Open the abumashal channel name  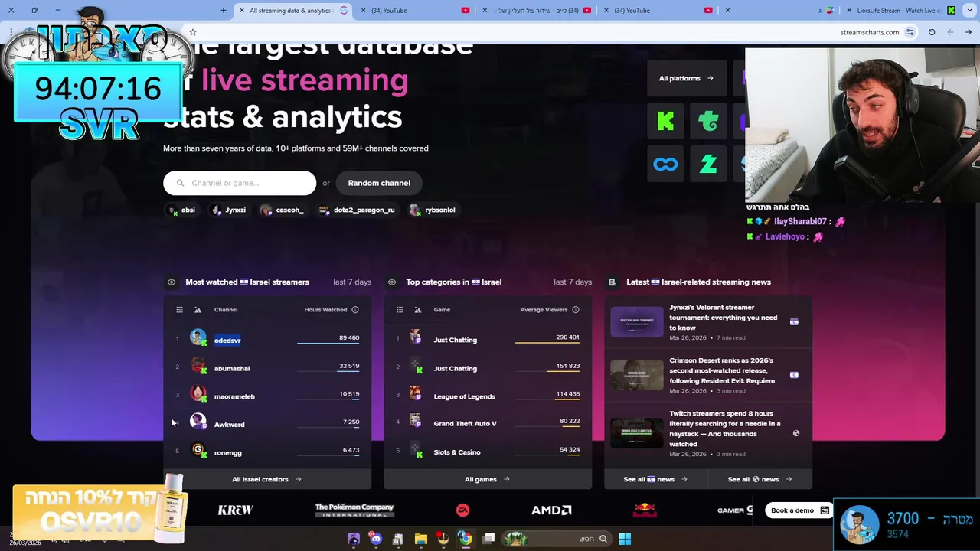(232, 369)
